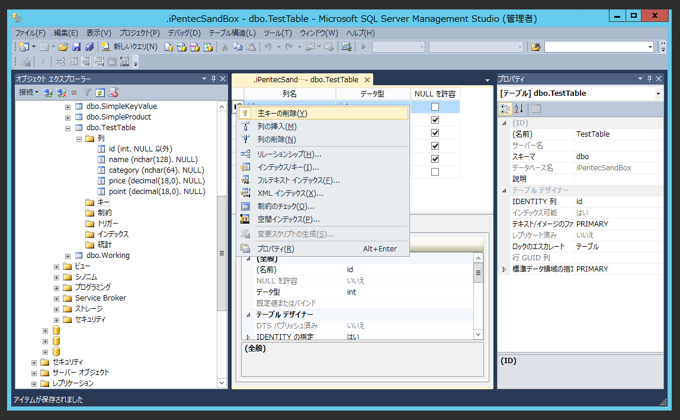Open リレーションシップ(H)... from context menu
The image size is (680, 420).
(324, 154)
